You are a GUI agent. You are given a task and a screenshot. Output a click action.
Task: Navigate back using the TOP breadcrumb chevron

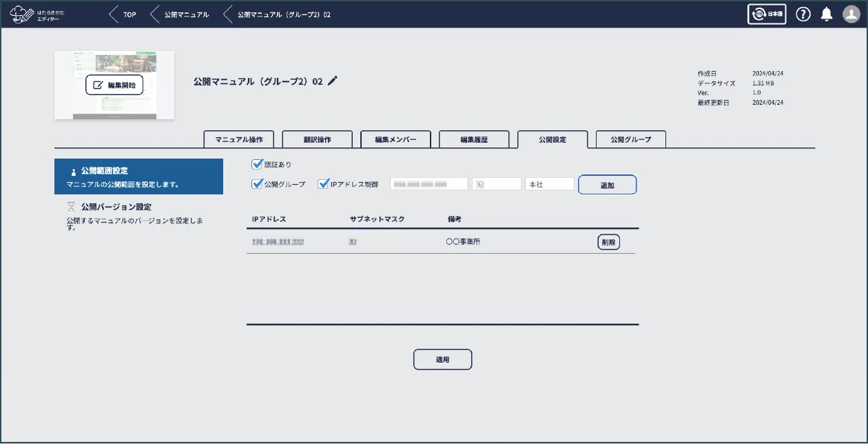[112, 14]
